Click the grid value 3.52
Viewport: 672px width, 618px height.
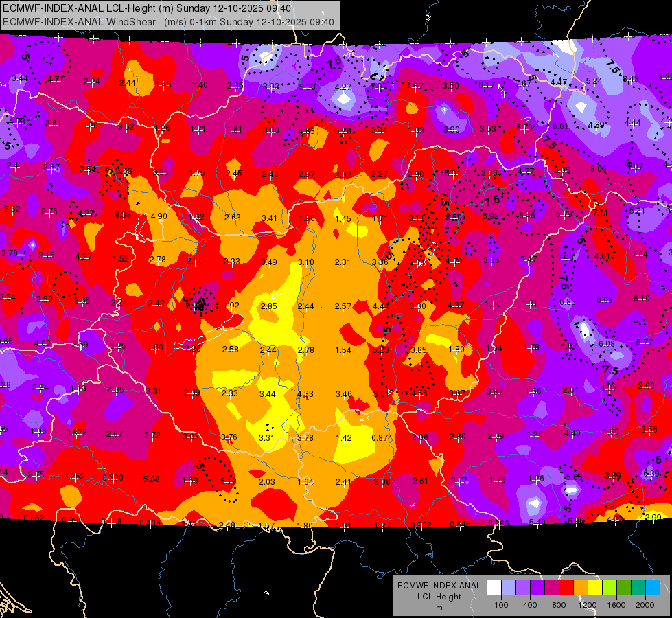click(126, 126)
